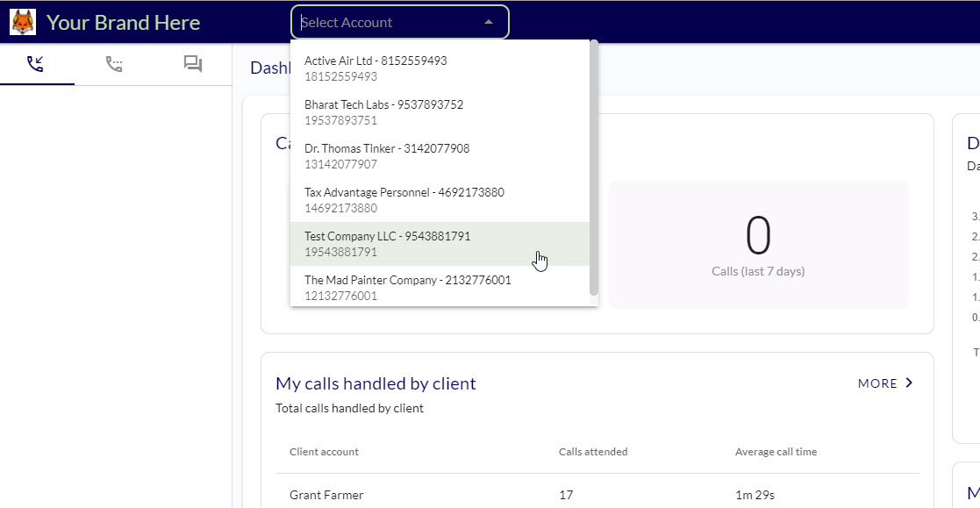This screenshot has width=980, height=508.
Task: Select Test Company LLC account
Action: [x=440, y=244]
